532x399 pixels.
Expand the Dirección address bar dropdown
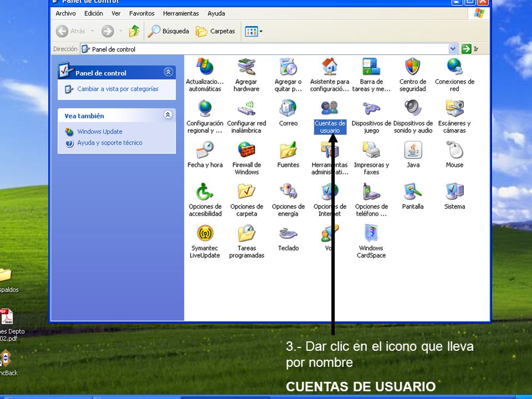click(453, 49)
